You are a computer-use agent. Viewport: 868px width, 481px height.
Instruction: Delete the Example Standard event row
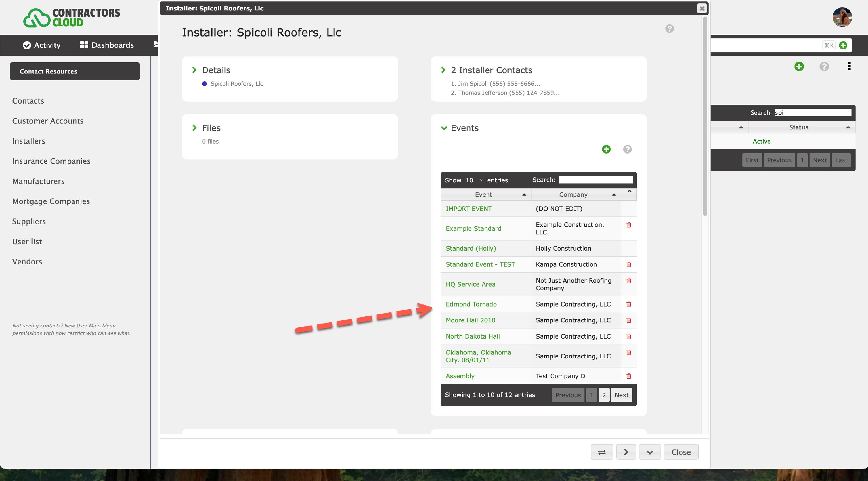[629, 225]
